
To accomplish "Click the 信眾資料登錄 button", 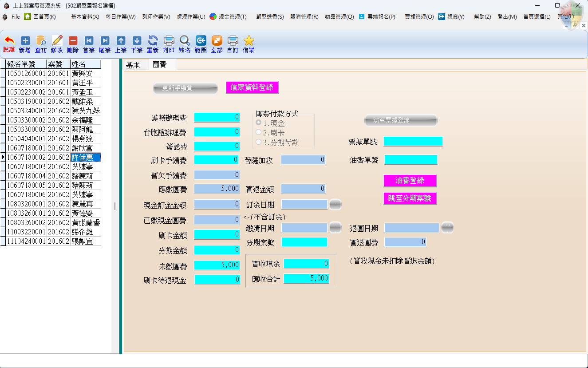I will click(x=252, y=87).
